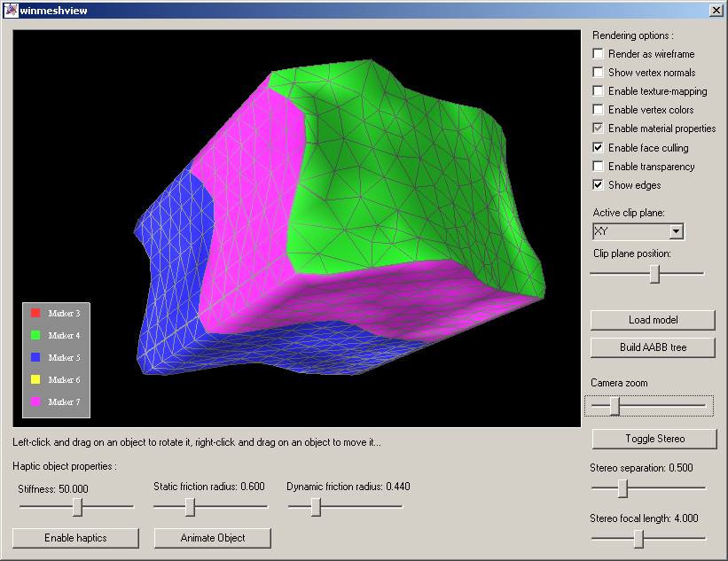Click the Stiffness slider handle
This screenshot has height=561, width=728.
tap(78, 507)
